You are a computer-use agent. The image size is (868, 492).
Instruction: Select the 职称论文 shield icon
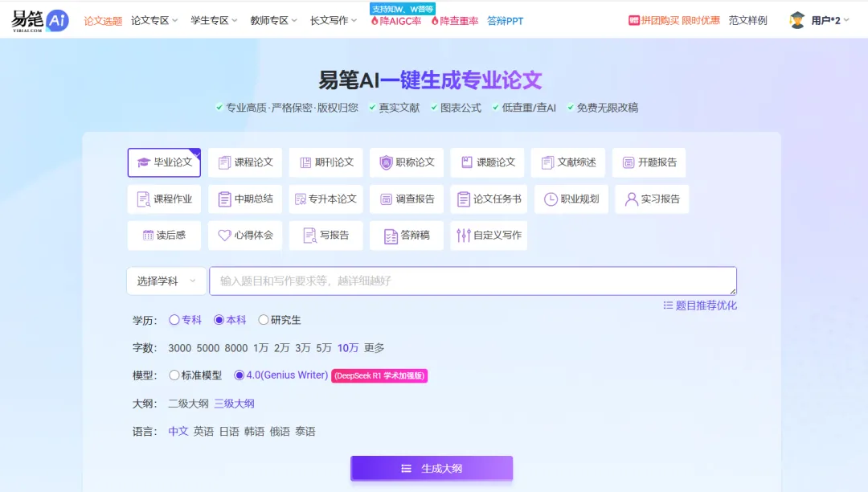pos(386,162)
